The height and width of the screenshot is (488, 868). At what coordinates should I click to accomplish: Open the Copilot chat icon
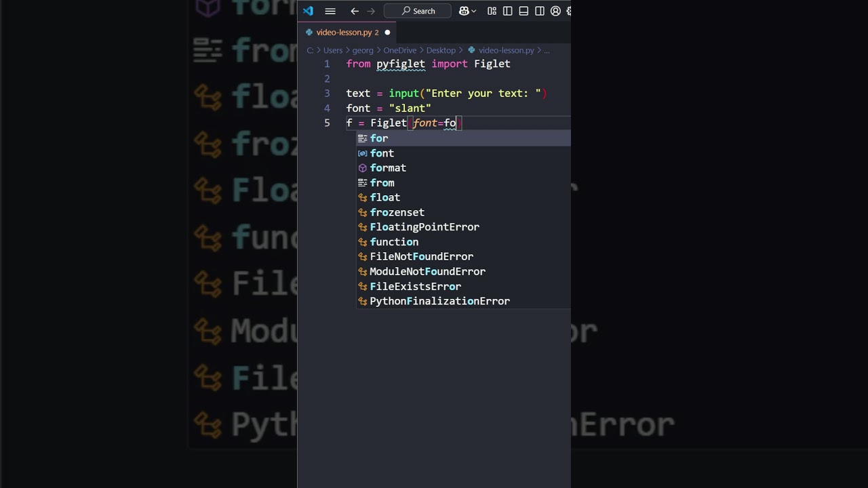[x=464, y=11]
